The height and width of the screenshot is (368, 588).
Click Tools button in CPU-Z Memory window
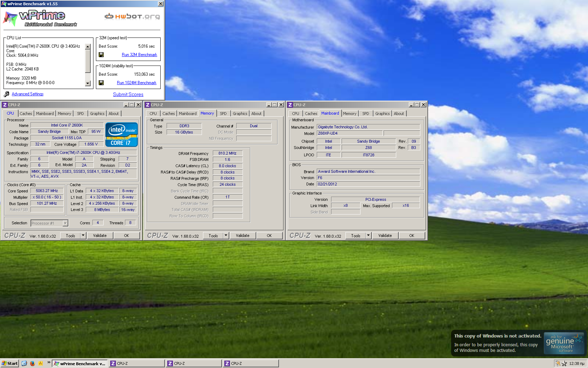tap(213, 236)
